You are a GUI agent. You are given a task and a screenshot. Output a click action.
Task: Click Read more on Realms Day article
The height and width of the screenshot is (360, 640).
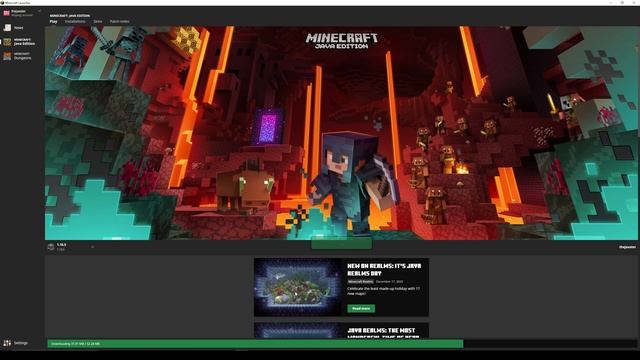coord(361,309)
